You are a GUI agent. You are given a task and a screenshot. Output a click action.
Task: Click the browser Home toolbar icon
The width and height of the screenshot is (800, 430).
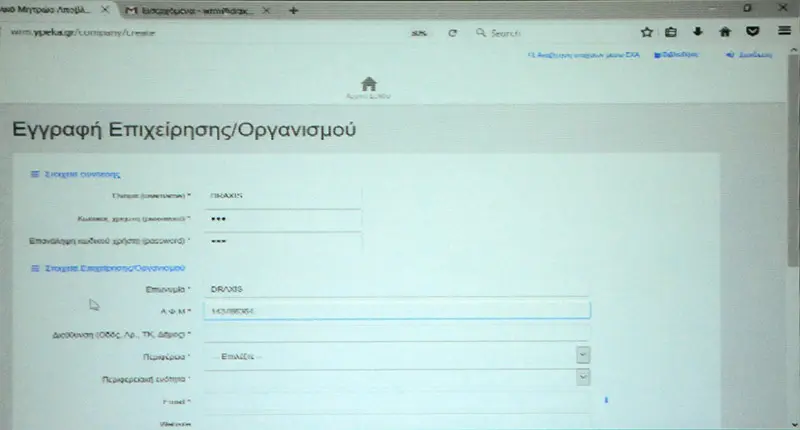click(x=724, y=32)
